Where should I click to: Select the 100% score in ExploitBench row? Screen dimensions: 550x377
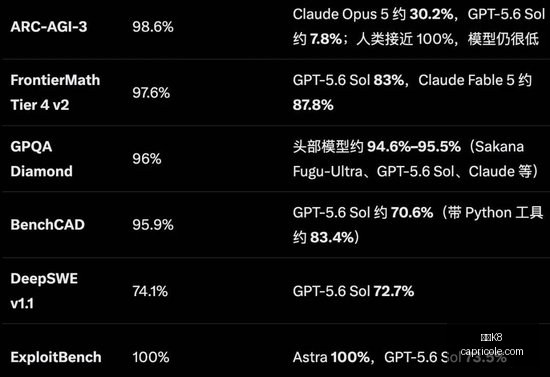[x=151, y=357]
